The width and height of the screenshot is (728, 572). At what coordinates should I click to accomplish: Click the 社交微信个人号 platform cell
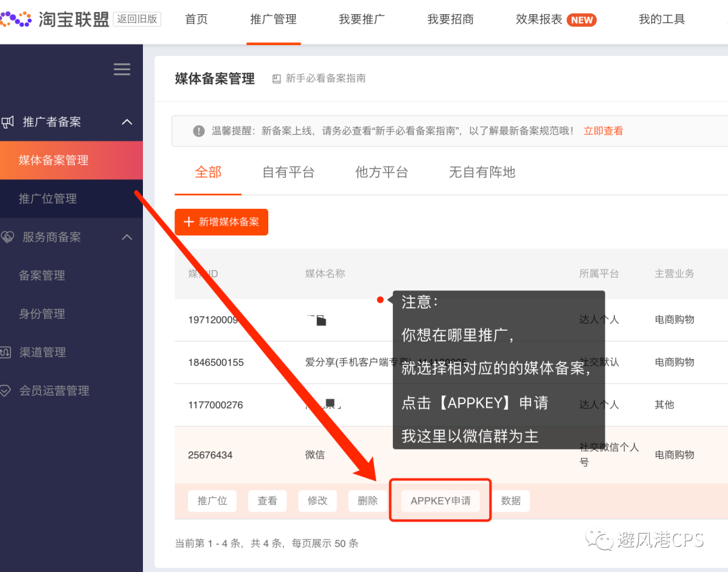click(x=609, y=455)
